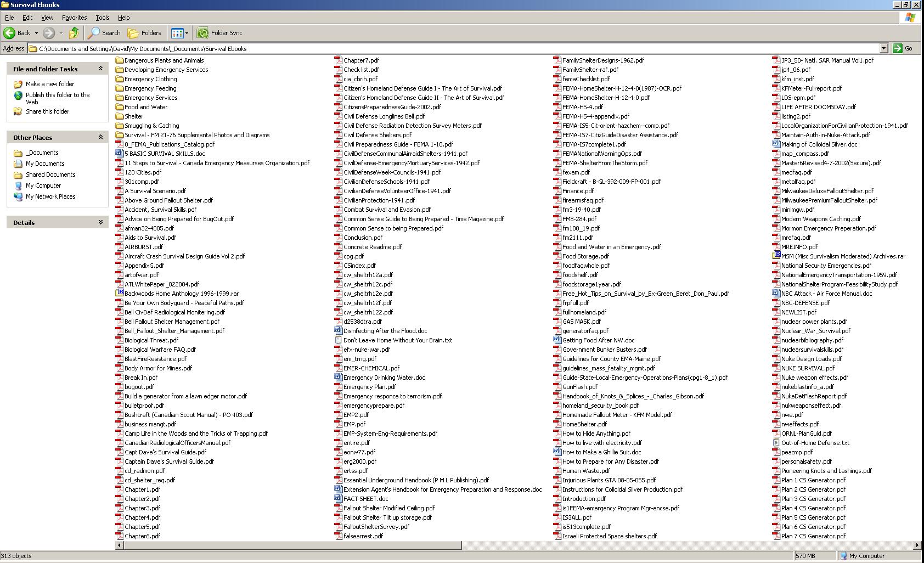This screenshot has height=563, width=924.
Task: Select LIFE AFTER DOOMSDAY.pdf
Action: 819,107
